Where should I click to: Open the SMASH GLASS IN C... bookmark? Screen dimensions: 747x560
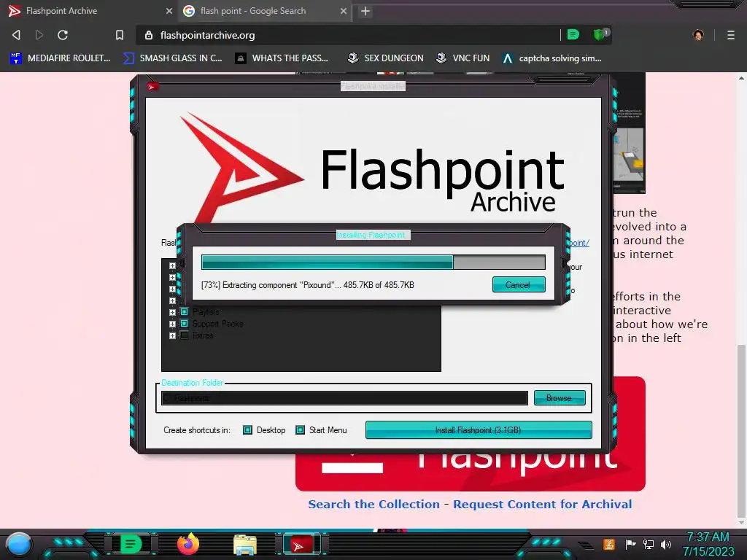coord(172,58)
